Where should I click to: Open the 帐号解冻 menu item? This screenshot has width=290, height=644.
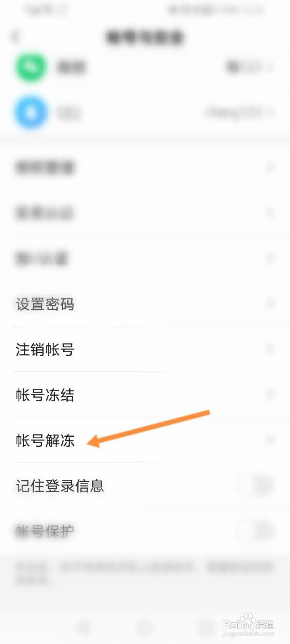[145, 440]
